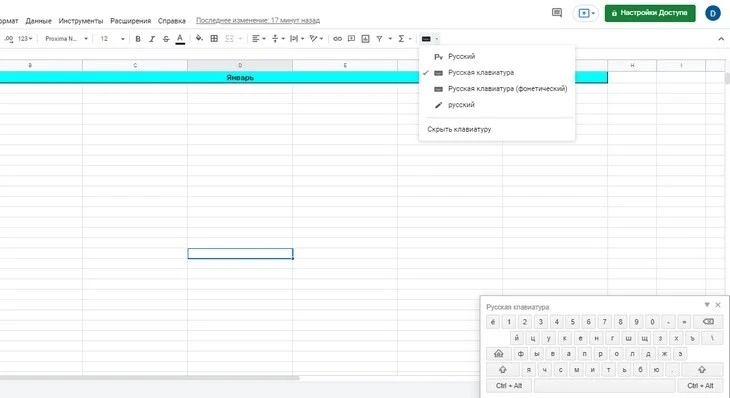
Task: Click the input tools keyboard icon
Action: coord(426,39)
